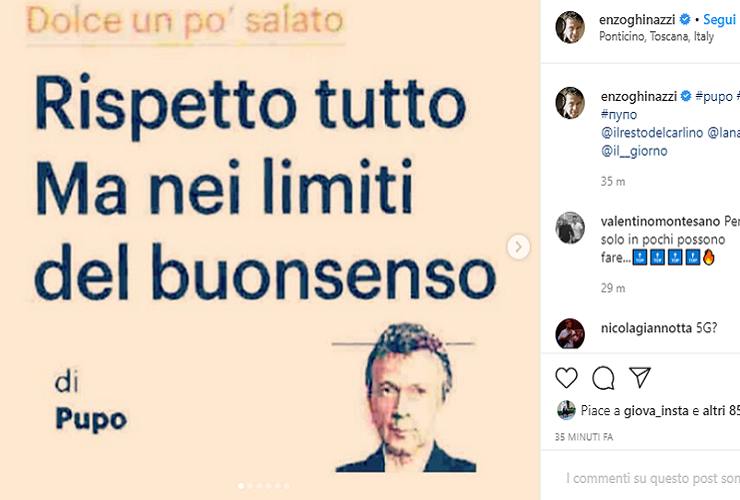The image size is (740, 500).
Task: Click small liker avatar near Piace a
Action: coord(566,410)
